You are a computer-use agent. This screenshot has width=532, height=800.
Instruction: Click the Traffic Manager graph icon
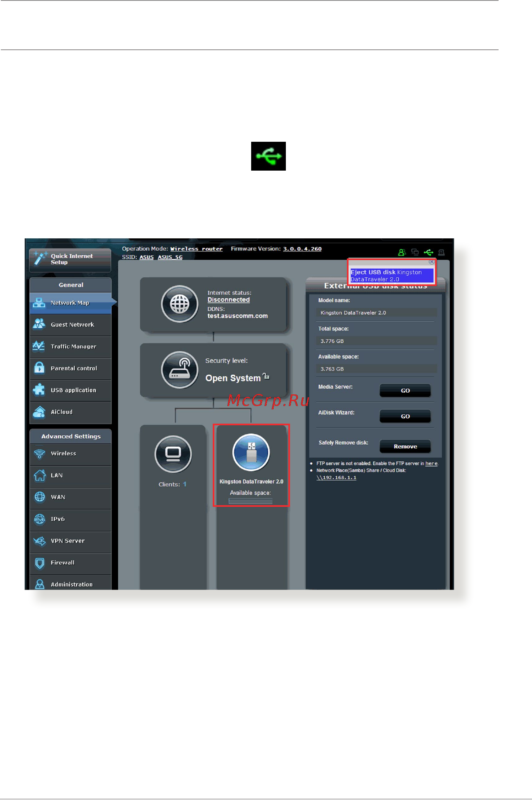click(x=39, y=346)
